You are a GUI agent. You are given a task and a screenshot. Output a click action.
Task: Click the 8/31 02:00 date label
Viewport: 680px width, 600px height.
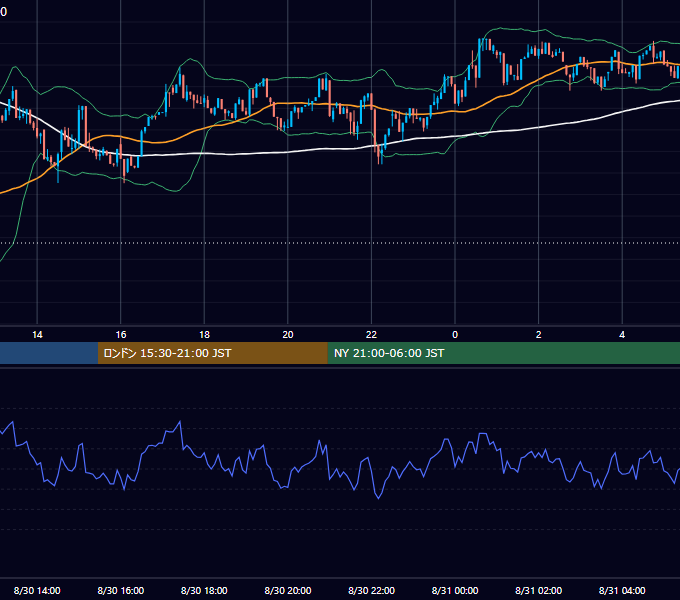tap(539, 590)
